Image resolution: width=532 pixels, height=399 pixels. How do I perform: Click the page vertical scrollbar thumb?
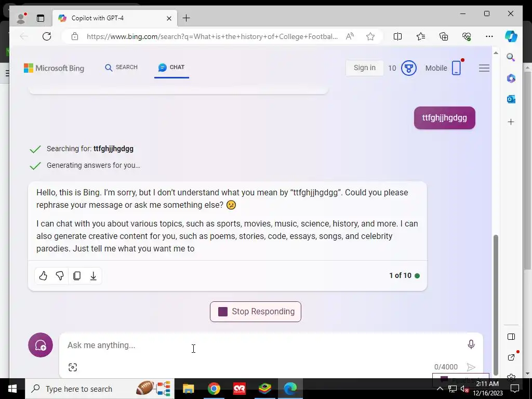coord(496,304)
